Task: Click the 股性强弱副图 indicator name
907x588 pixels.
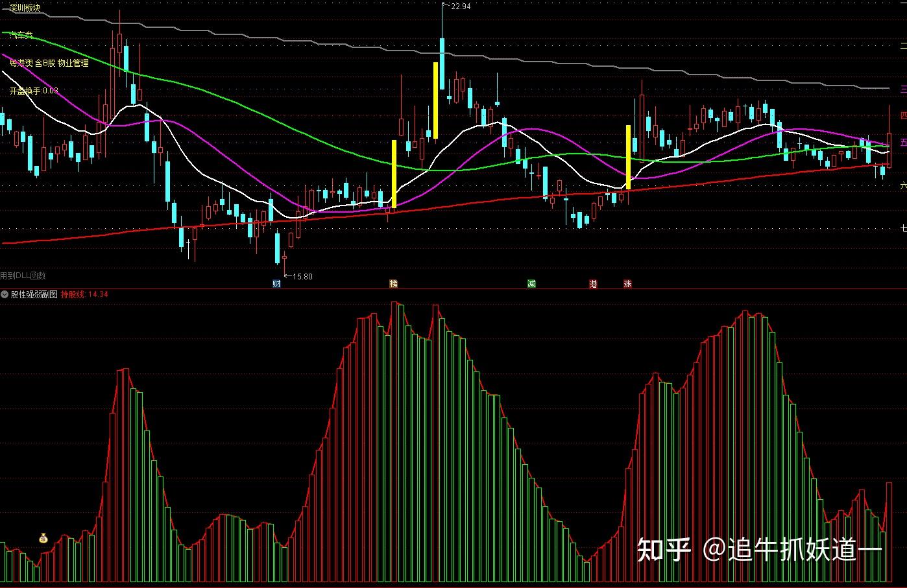Action: click(x=34, y=294)
